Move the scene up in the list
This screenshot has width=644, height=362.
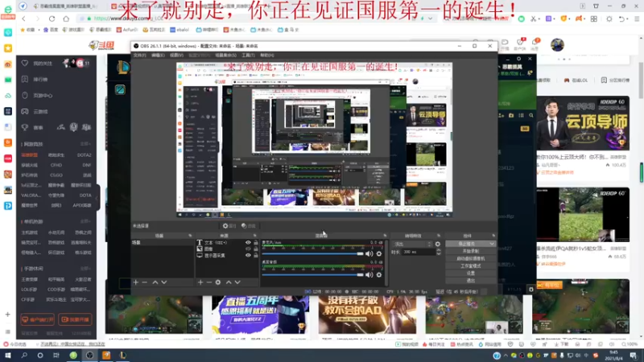(155, 282)
